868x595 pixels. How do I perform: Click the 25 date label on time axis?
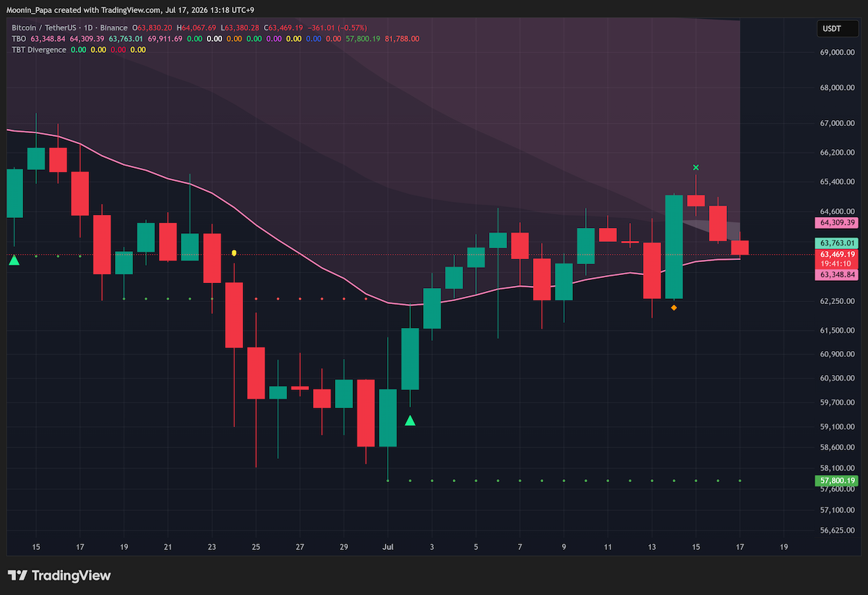click(256, 547)
